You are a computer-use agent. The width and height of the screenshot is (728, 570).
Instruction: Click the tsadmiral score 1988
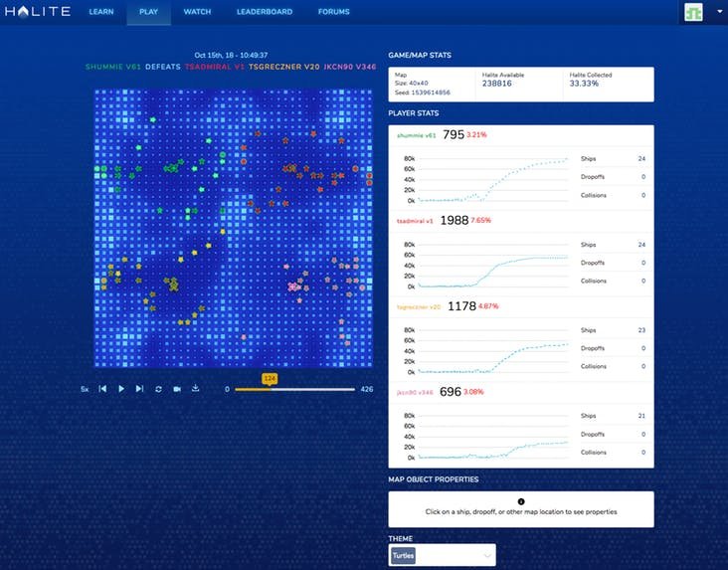[455, 220]
